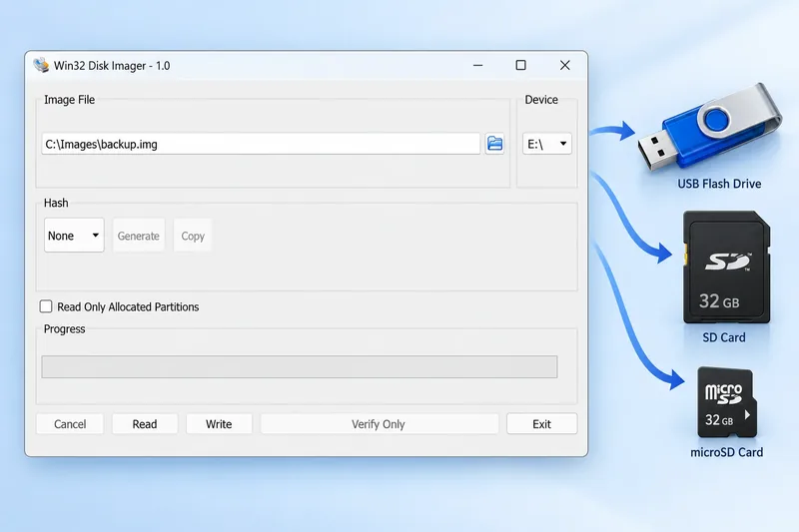This screenshot has width=799, height=532.
Task: Click the empty progress bar
Action: point(300,366)
